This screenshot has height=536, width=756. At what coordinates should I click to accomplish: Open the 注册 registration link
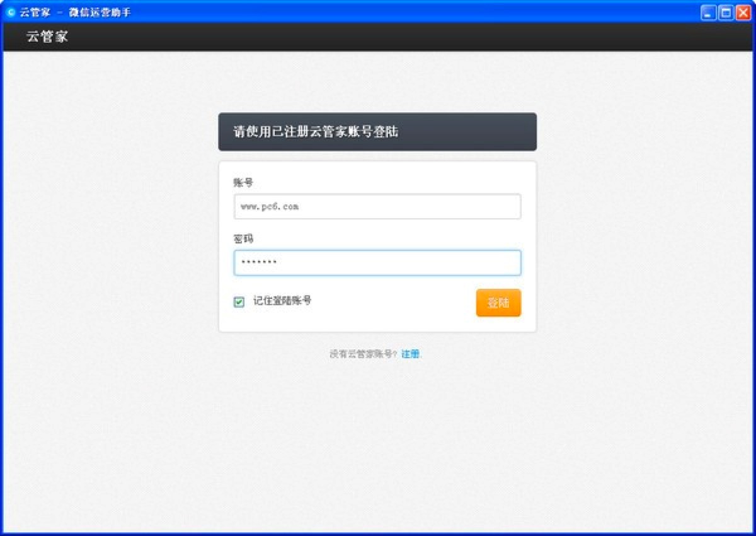[410, 354]
